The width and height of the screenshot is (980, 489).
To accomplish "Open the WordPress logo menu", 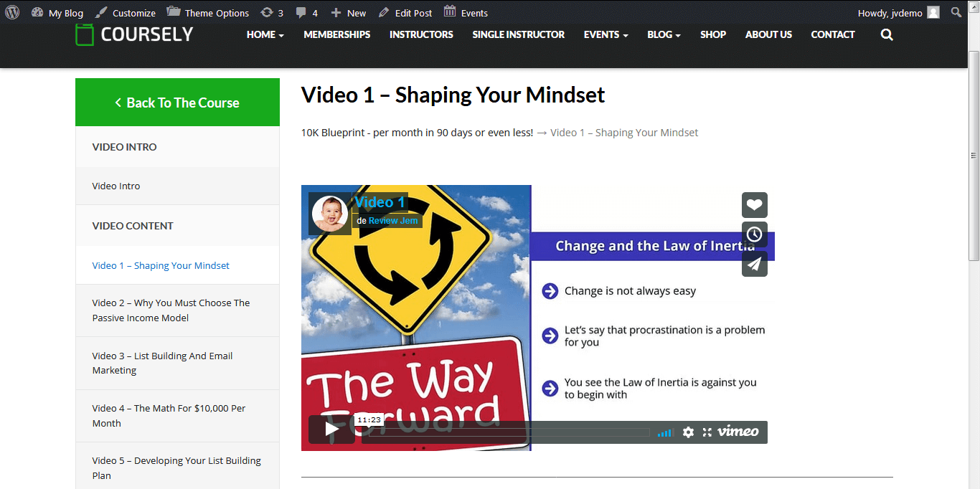I will (x=12, y=13).
